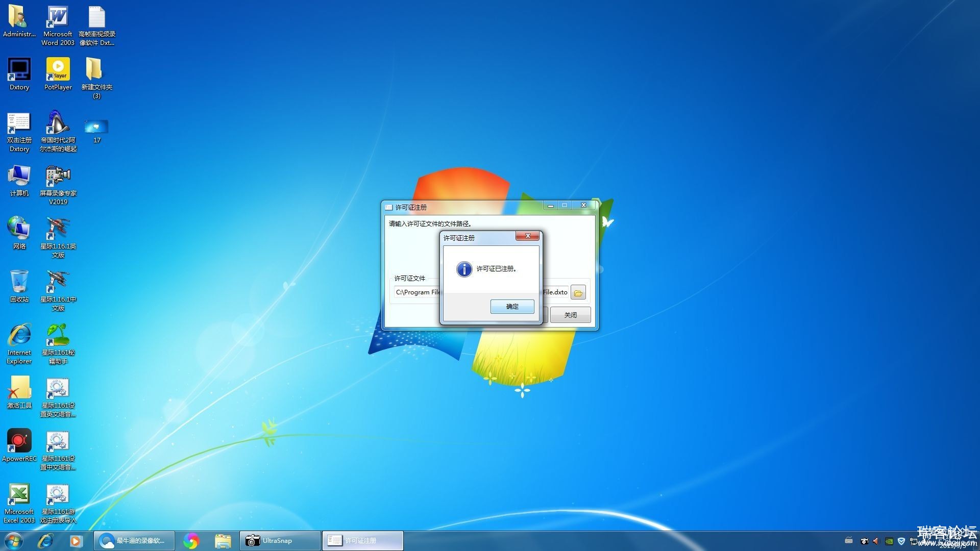980x551 pixels.
Task: Select the 星际1161设置中文语音 shortcut
Action: point(58,450)
